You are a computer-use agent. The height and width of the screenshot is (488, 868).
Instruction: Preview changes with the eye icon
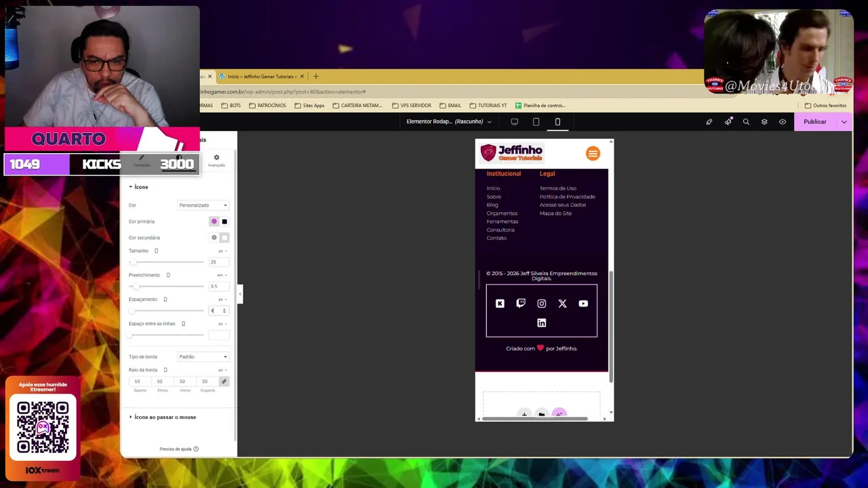(x=783, y=122)
